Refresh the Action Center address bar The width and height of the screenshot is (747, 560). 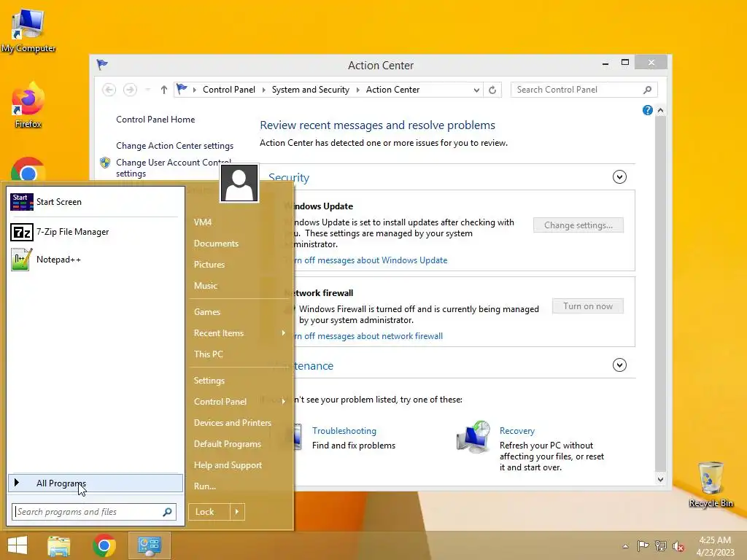pos(492,90)
